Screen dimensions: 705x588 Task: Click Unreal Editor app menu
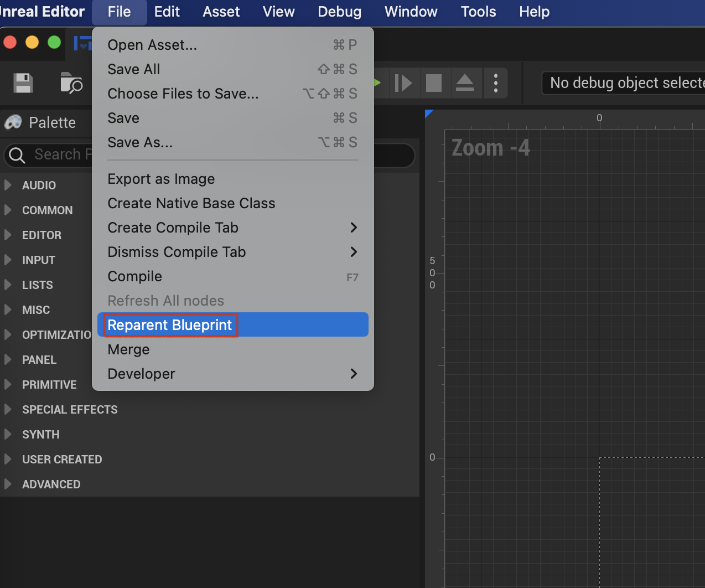coord(42,12)
